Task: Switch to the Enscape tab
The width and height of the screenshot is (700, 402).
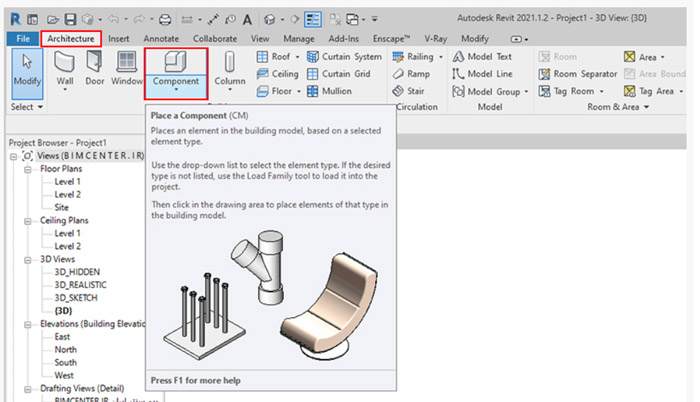Action: coord(391,39)
